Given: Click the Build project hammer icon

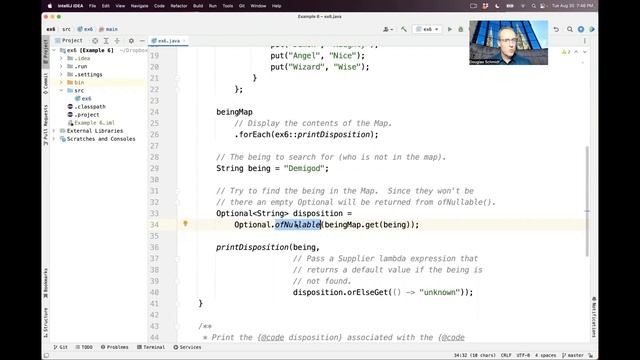Looking at the screenshot, I should click(x=404, y=29).
